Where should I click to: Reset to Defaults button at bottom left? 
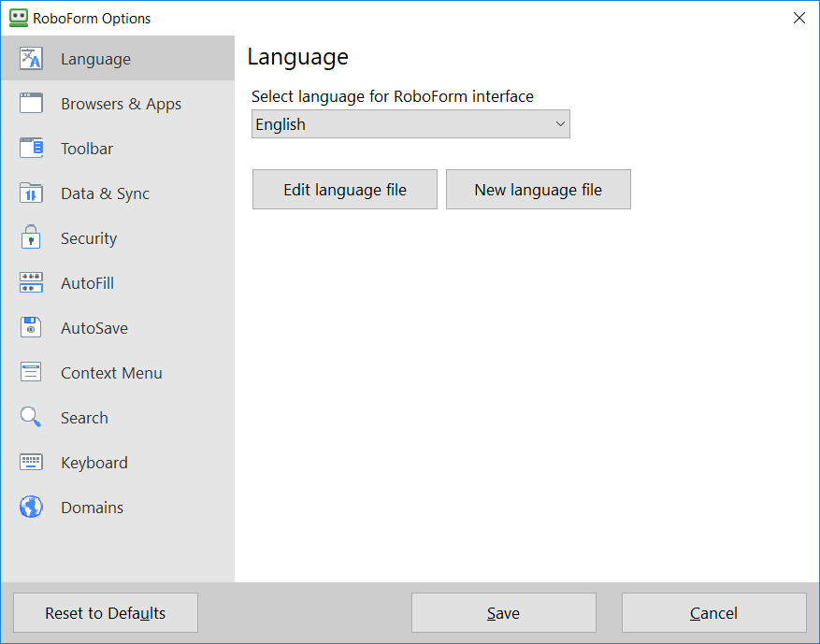105,612
